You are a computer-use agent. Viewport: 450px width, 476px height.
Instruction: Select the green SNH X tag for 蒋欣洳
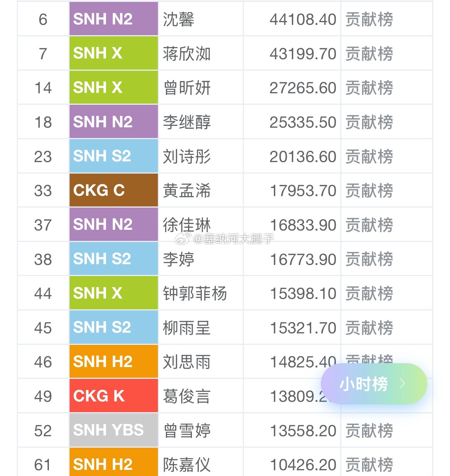click(x=114, y=53)
